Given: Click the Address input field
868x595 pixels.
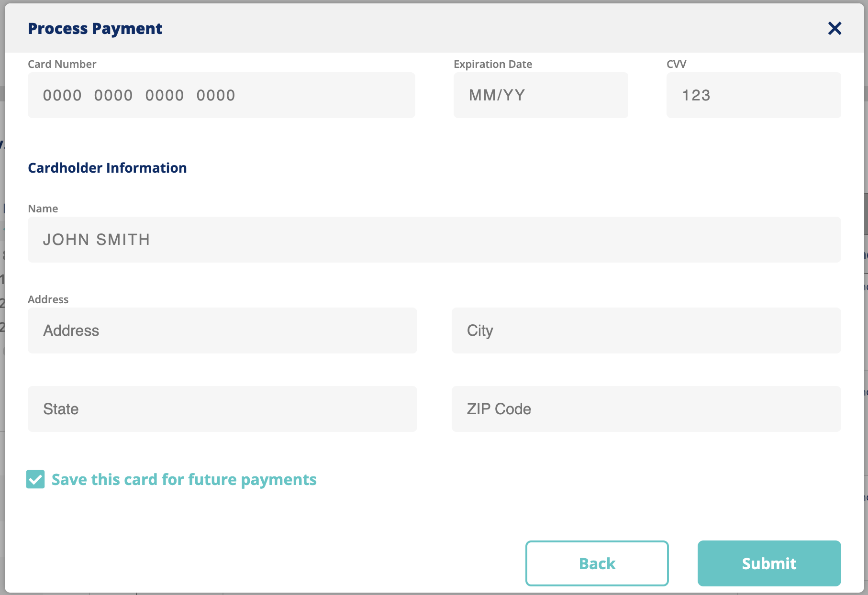Looking at the screenshot, I should [222, 330].
